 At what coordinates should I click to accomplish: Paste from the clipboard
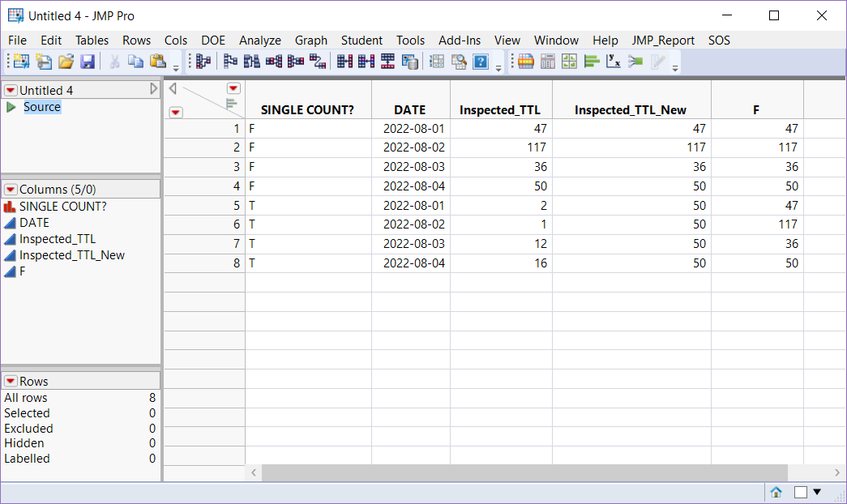coord(157,61)
